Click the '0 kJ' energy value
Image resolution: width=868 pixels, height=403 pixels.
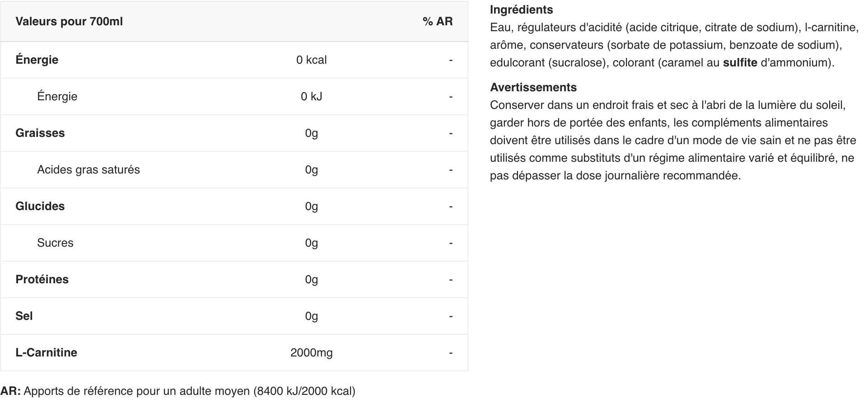pos(312,97)
